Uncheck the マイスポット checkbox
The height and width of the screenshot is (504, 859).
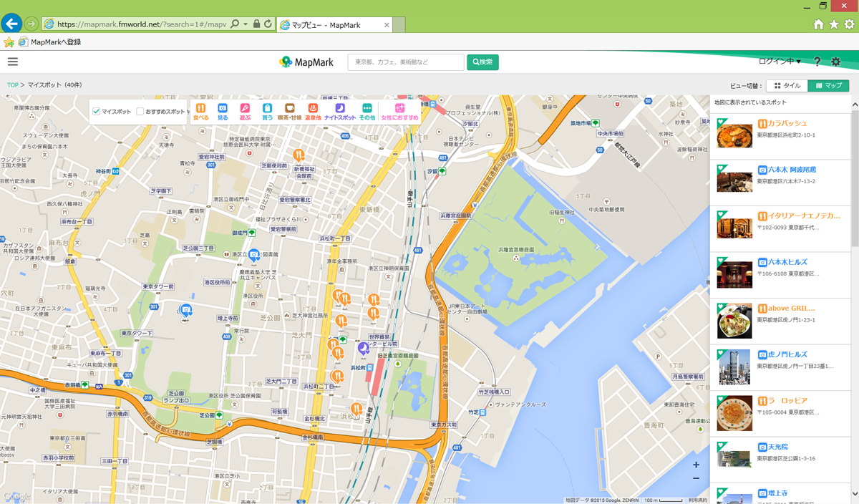coord(97,112)
